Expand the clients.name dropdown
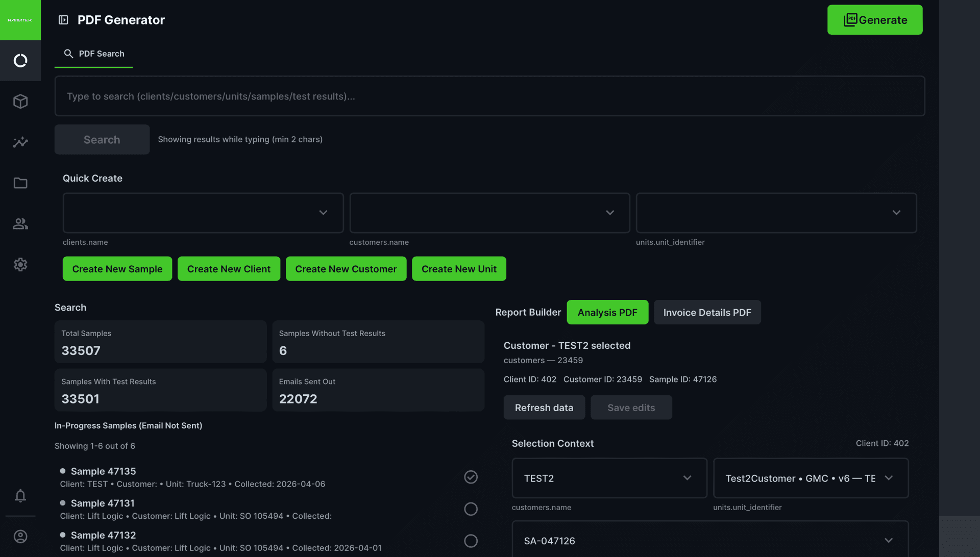This screenshot has width=980, height=557. 203,213
